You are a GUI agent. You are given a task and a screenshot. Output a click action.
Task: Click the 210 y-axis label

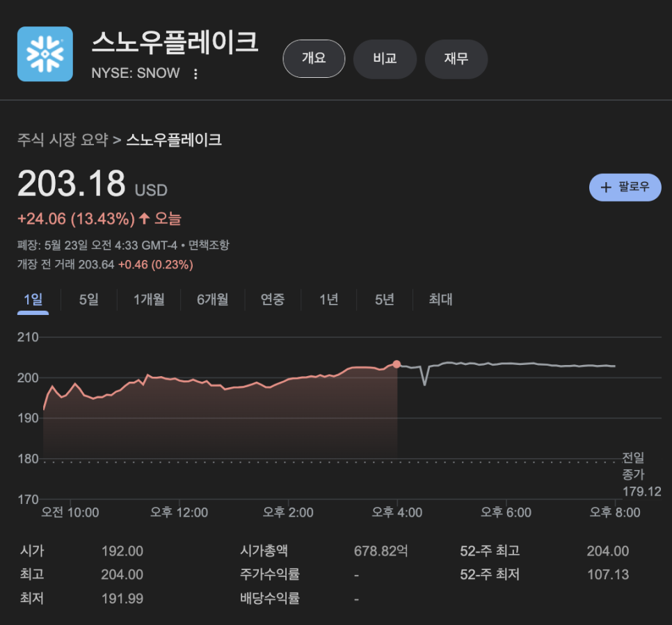(28, 338)
